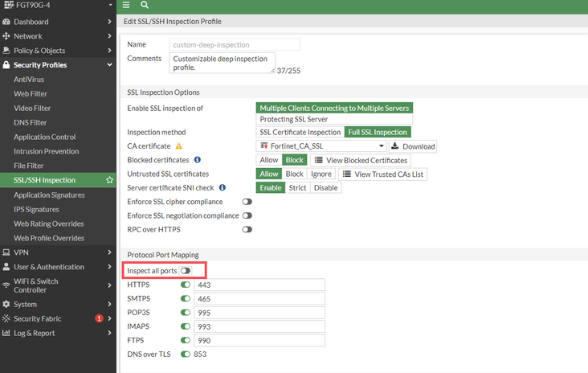This screenshot has height=373, width=588.
Task: Click the Dashboard gauge icon
Action: coord(6,22)
